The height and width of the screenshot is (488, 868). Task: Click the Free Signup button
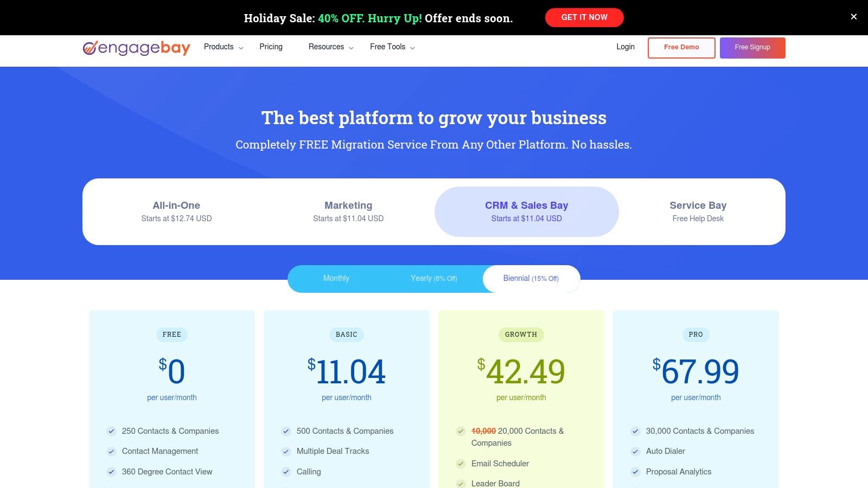pos(752,47)
